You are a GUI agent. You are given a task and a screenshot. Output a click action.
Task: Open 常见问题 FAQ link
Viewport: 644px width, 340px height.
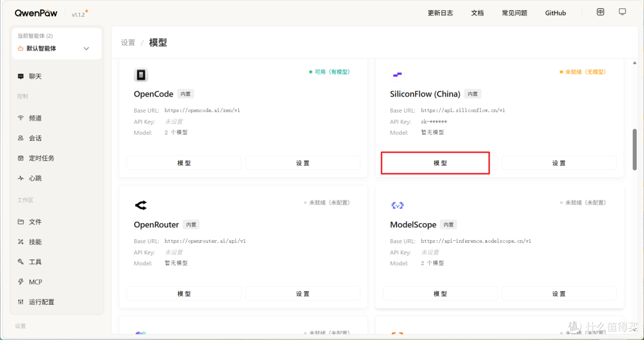coord(514,13)
